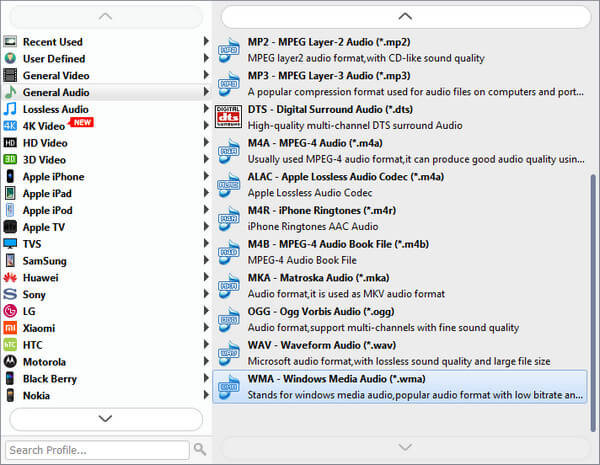Click the Huawei brand logo icon
Viewport: 600px width, 465px height.
click(x=10, y=277)
